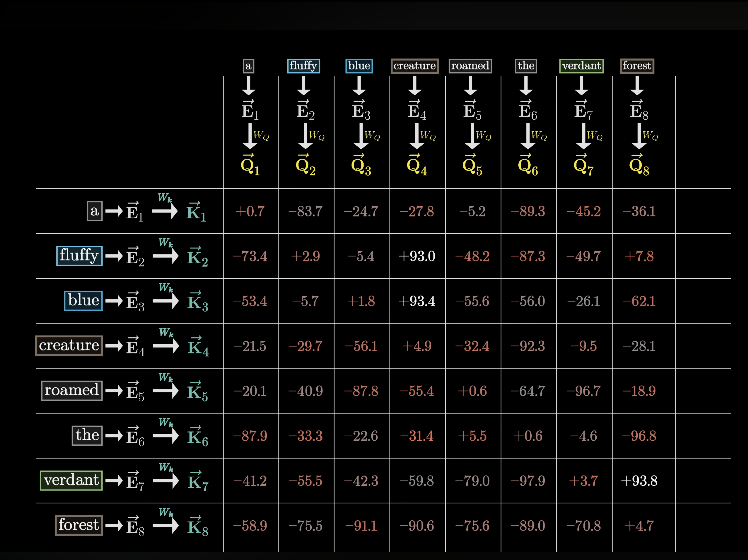The image size is (748, 560).
Task: Click the 'the' token on the K6 row
Action: [x=87, y=436]
